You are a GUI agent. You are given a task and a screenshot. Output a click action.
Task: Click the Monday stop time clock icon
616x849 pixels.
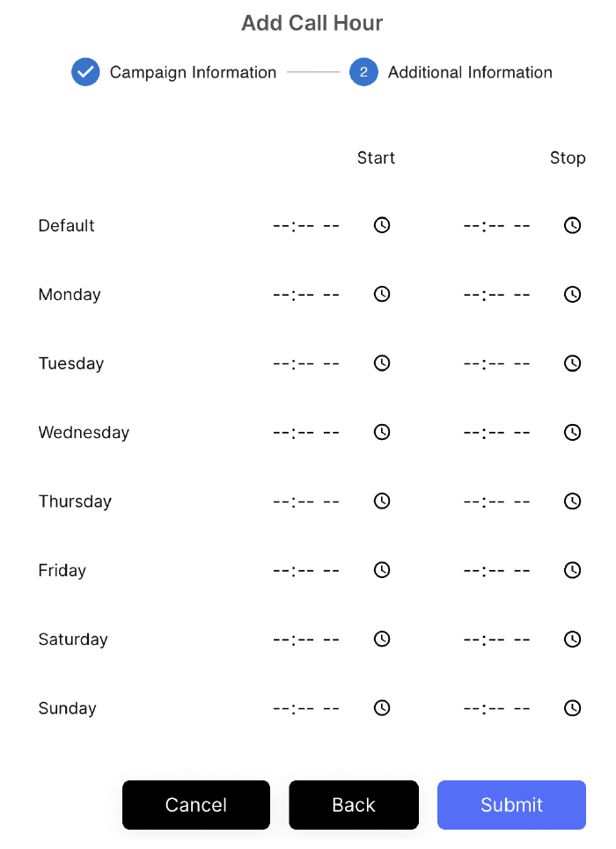pyautogui.click(x=572, y=294)
